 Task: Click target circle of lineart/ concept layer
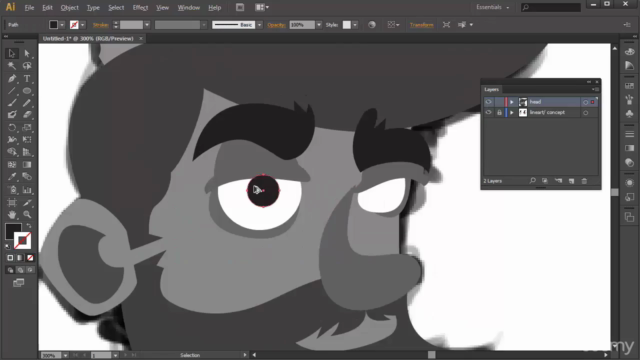[585, 113]
